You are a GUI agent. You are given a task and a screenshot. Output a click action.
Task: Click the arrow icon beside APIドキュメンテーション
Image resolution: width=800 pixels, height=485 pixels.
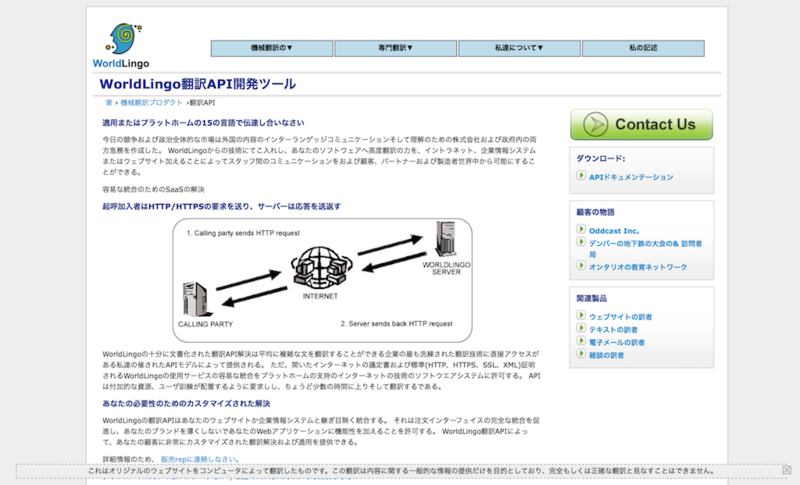click(581, 175)
